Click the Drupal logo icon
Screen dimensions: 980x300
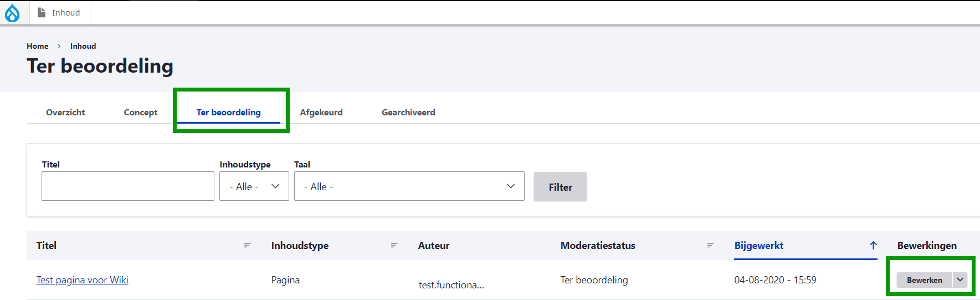coord(12,13)
